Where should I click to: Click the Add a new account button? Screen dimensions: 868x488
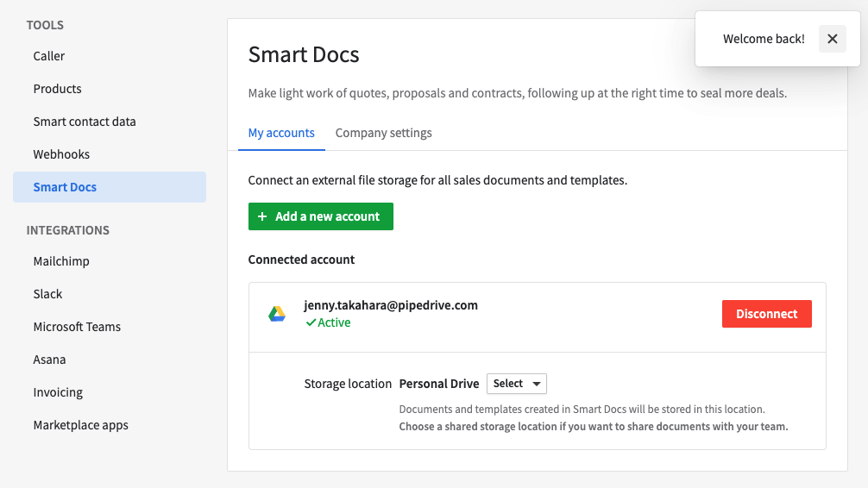(x=320, y=216)
